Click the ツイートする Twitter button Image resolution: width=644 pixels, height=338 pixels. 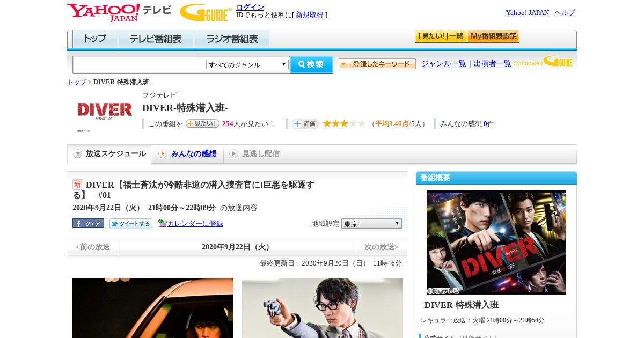[131, 223]
